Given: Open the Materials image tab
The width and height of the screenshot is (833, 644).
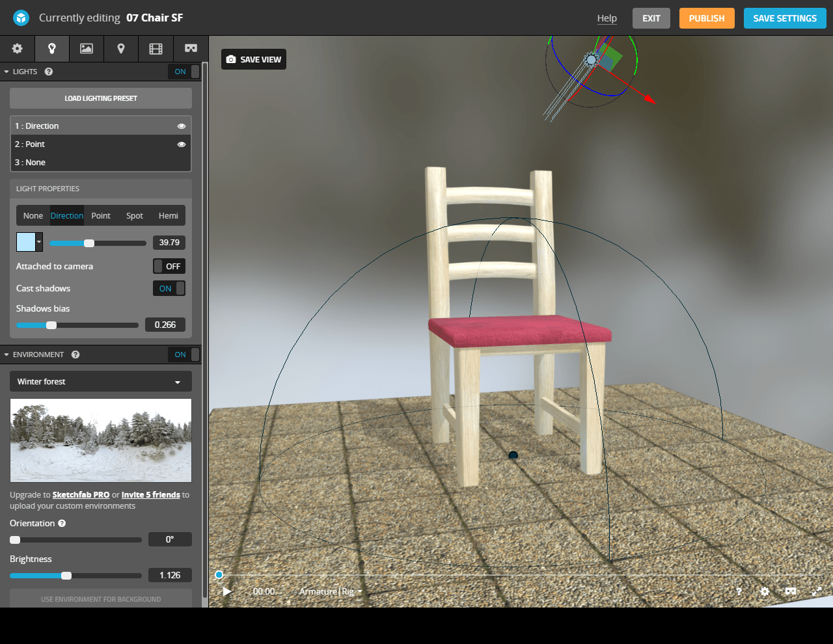Looking at the screenshot, I should 87,49.
